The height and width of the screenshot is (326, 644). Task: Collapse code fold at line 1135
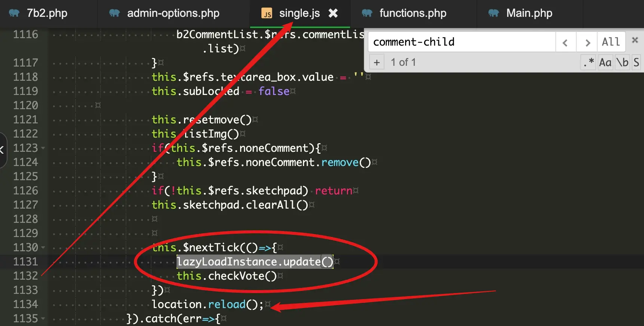(43, 319)
